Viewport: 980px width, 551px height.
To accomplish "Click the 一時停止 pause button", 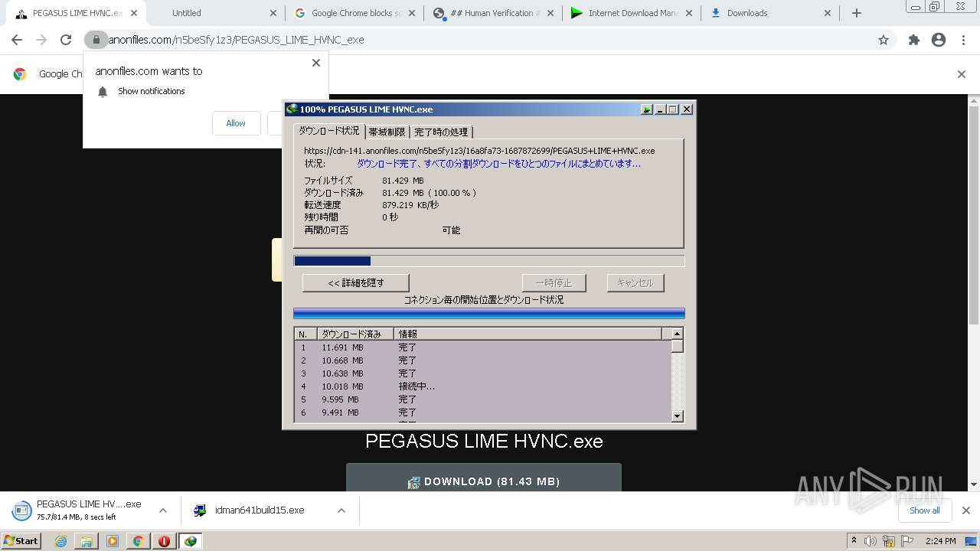I will (x=554, y=282).
